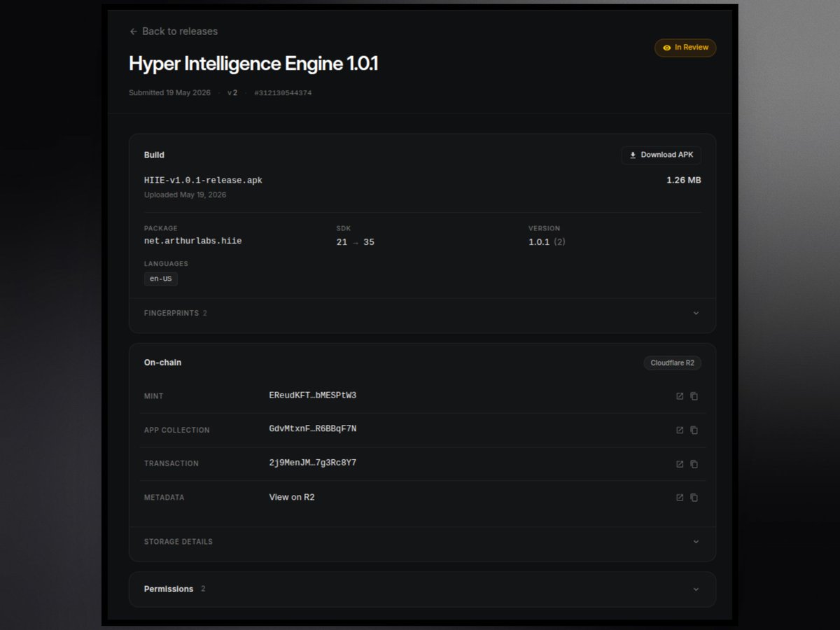
Task: Open the Transaction in explorer
Action: (680, 464)
